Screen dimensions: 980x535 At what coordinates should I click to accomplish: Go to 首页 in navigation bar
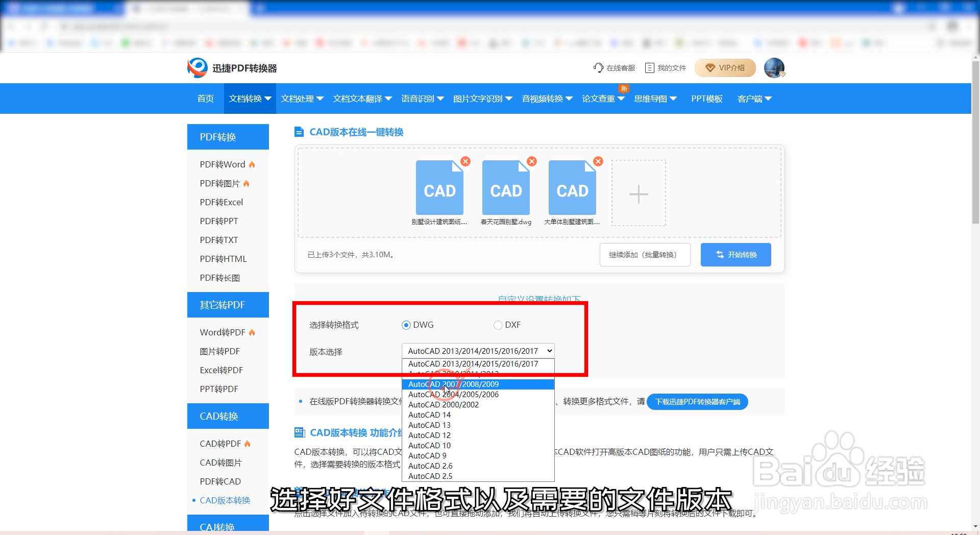point(206,99)
